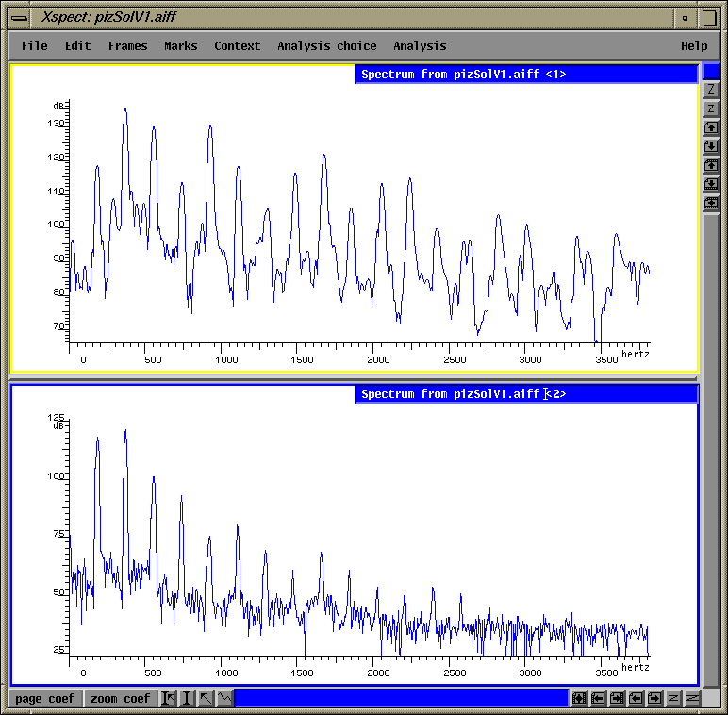Click the '3500' x-axis label in bottom spectrum
This screenshot has height=715, width=728.
click(x=606, y=673)
